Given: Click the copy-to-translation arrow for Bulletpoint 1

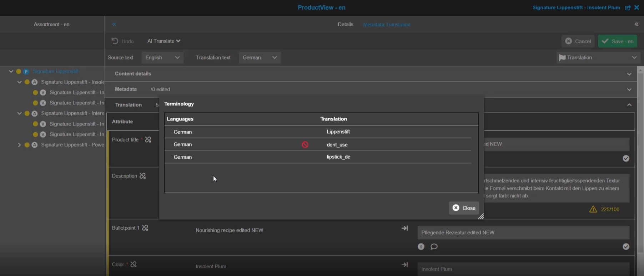Looking at the screenshot, I should click(404, 228).
